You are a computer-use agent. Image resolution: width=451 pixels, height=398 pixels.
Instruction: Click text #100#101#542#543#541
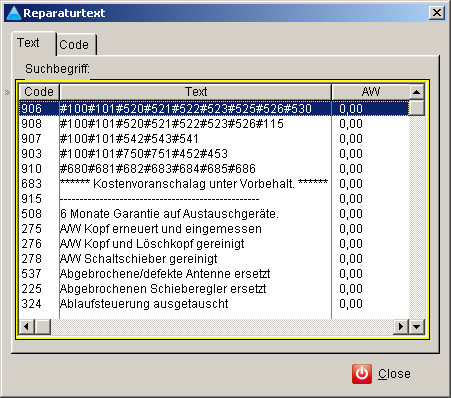[x=129, y=139]
